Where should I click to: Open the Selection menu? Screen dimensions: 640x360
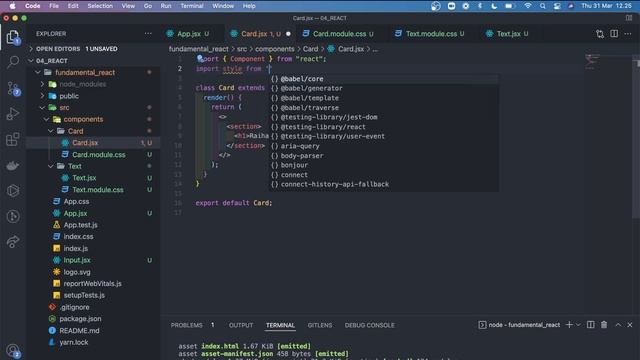click(100, 6)
